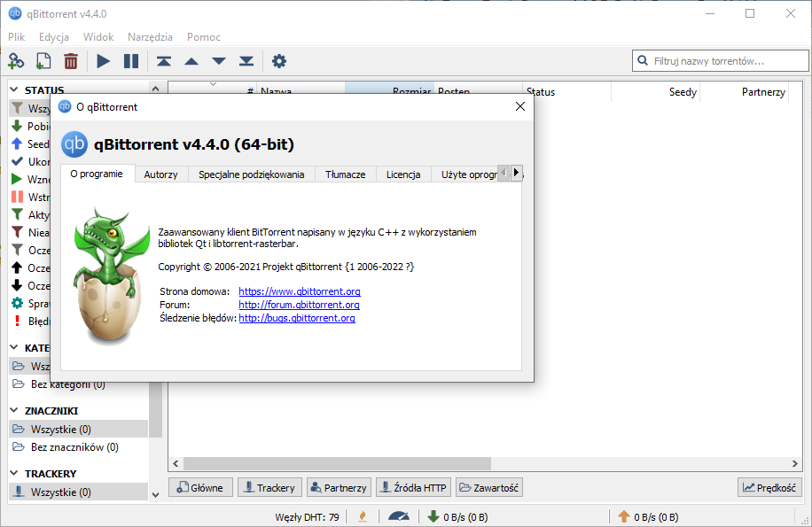Screen dimensions: 812x527
Task: Click the completed filter checkmark icon
Action: point(17,161)
